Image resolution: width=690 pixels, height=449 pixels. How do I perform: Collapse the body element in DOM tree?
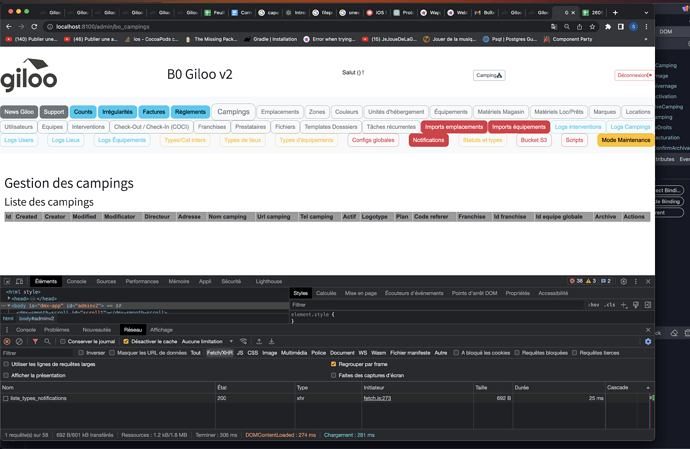click(x=8, y=305)
